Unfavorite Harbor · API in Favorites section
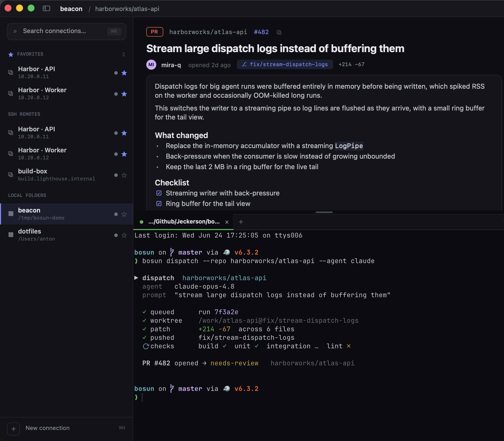 point(124,73)
